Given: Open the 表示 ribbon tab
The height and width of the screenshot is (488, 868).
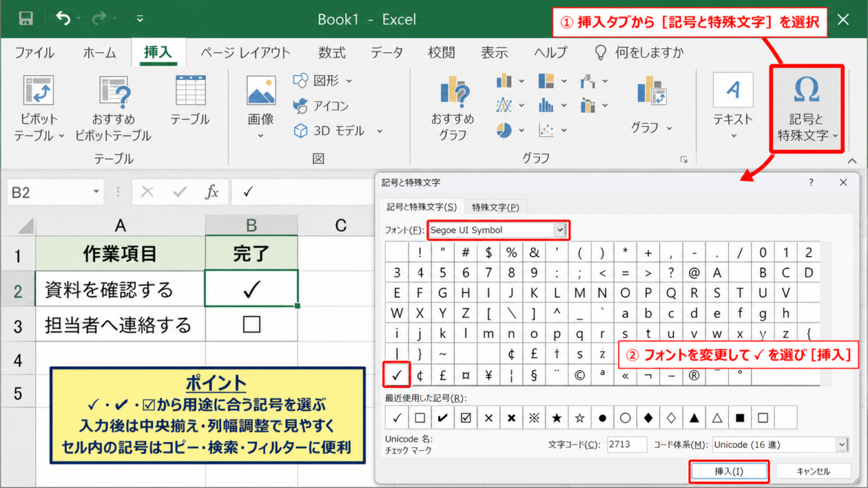Looking at the screenshot, I should coord(494,52).
